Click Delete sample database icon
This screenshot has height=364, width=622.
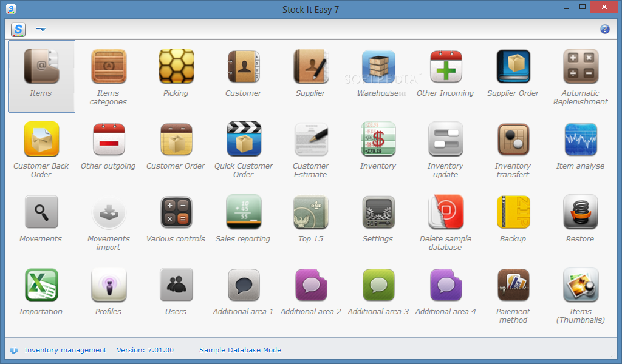[446, 212]
